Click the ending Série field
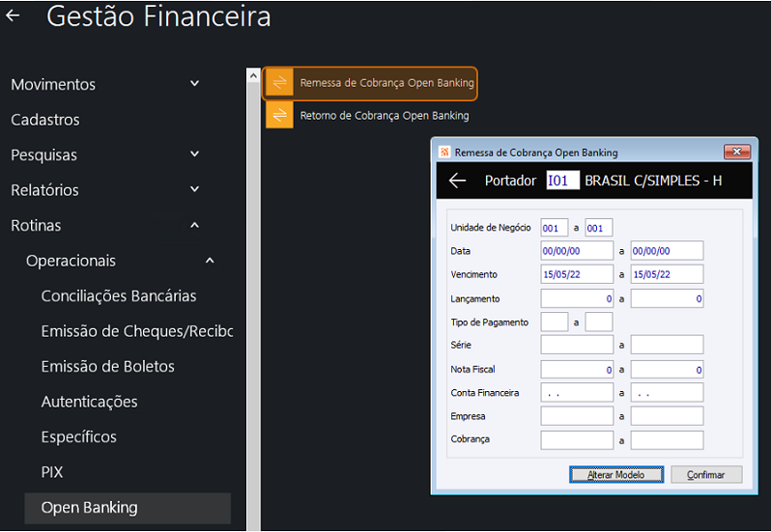771x532 pixels. (667, 345)
